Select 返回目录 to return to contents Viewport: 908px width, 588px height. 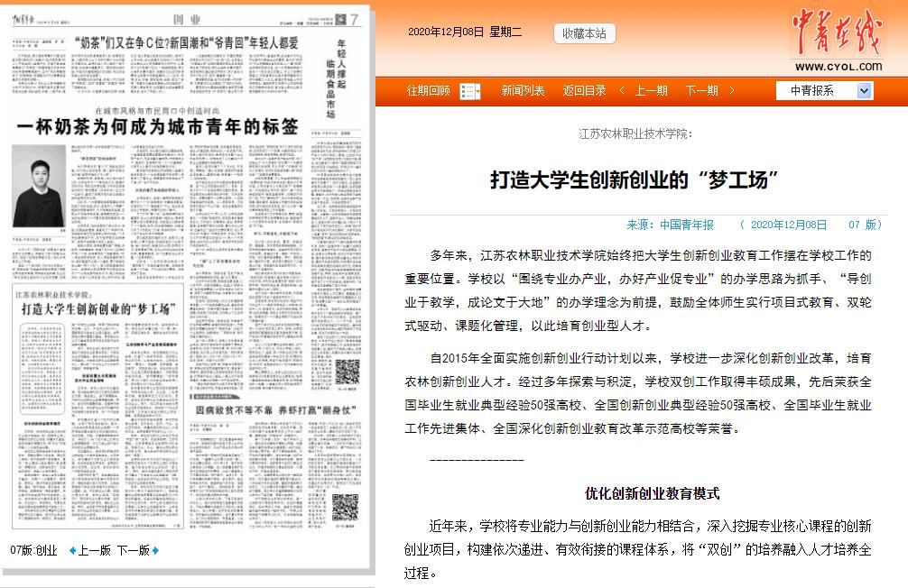584,91
